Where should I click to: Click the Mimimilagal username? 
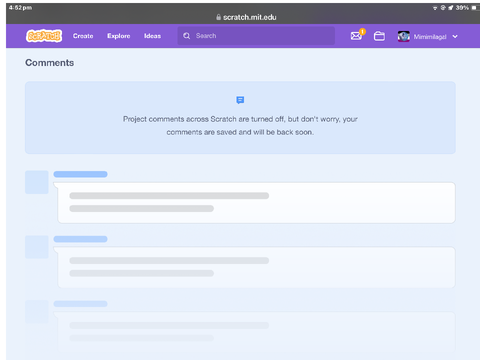pos(430,37)
